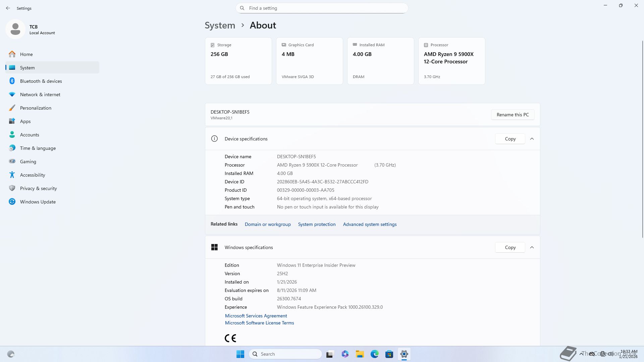Click the Rename this PC button
Image resolution: width=644 pixels, height=362 pixels.
pyautogui.click(x=513, y=115)
